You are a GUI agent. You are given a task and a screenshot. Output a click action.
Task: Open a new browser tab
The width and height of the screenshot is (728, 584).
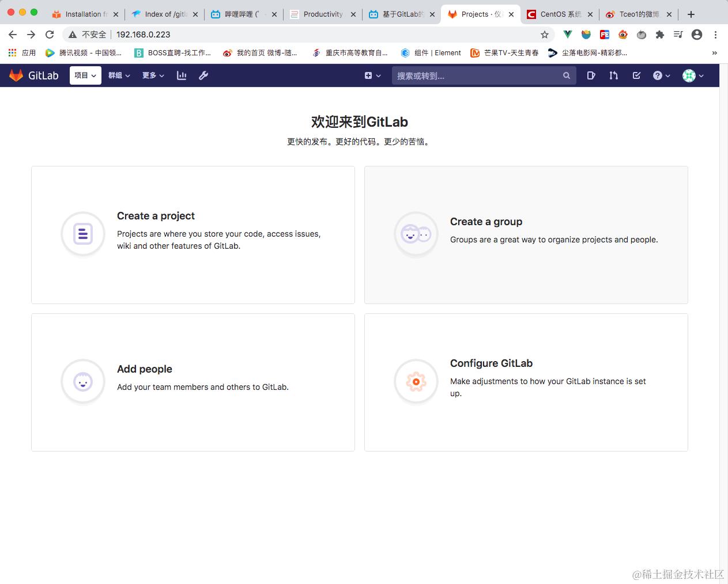pyautogui.click(x=691, y=14)
